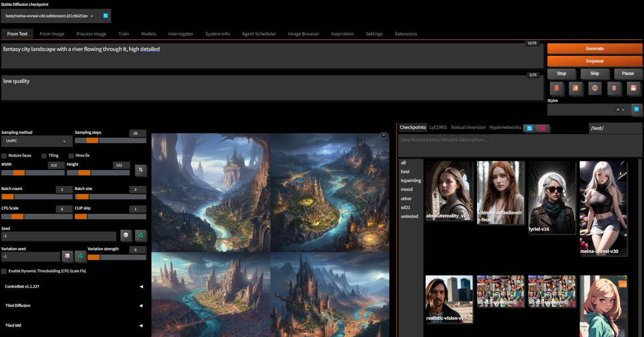The image size is (644, 337).
Task: Close extra networks panel with red X
Action: tap(543, 128)
